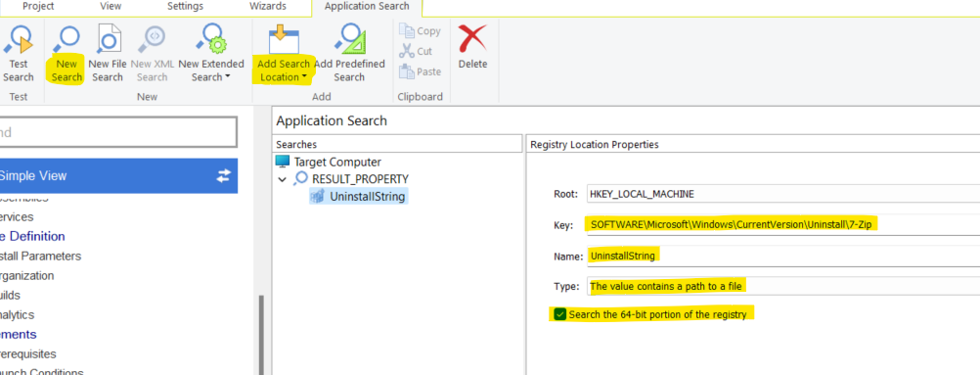980x375 pixels.
Task: Open Install Parameters page in sidebar
Action: pos(41,257)
